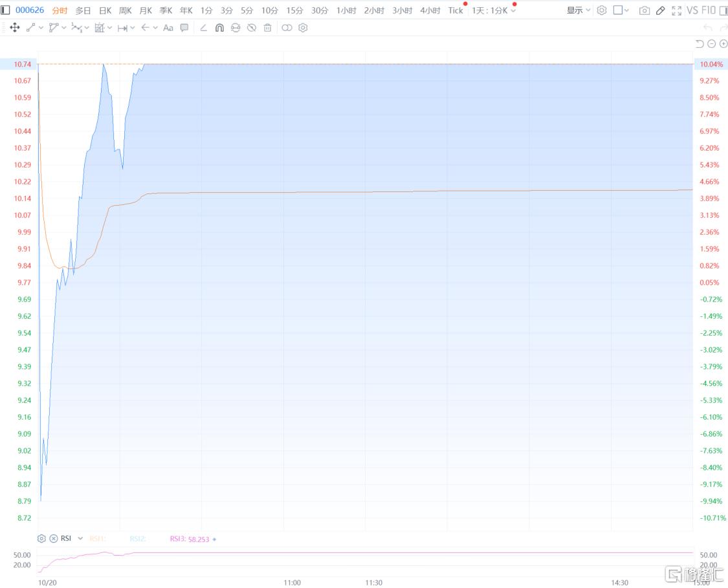Switch to the 日K daily chart tab
The width and height of the screenshot is (728, 588).
105,10
